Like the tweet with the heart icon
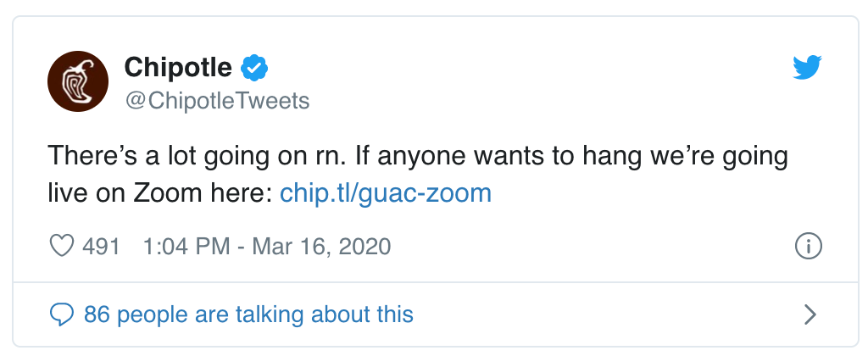868x356 pixels. click(x=61, y=246)
